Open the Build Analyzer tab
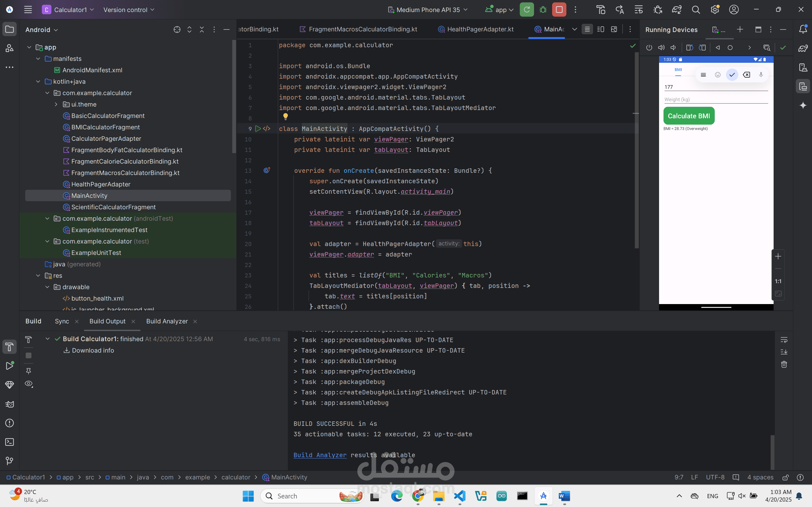This screenshot has height=507, width=812. pyautogui.click(x=167, y=321)
